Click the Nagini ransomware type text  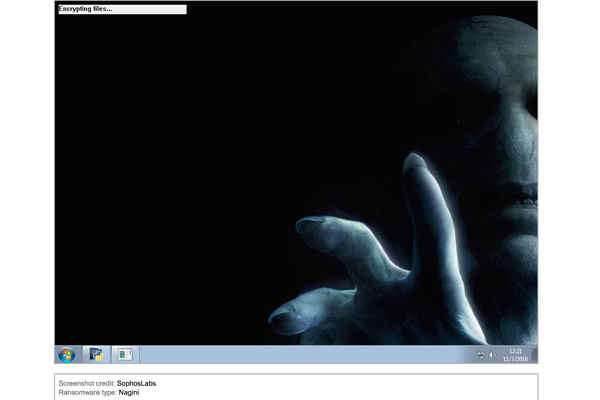pos(129,392)
